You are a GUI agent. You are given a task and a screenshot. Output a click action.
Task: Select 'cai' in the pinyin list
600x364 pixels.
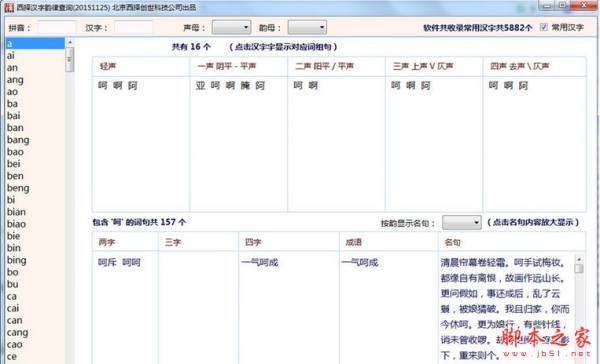[x=35, y=308]
